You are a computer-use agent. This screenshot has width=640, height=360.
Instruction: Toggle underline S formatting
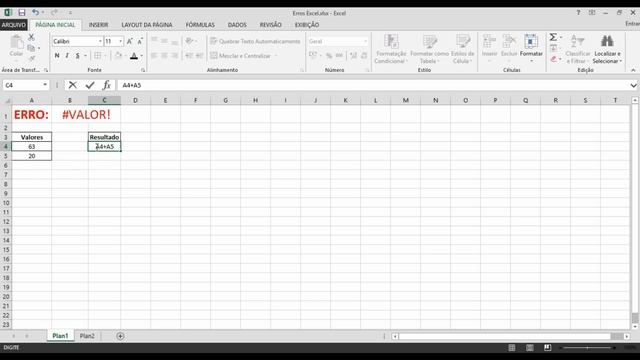pyautogui.click(x=77, y=56)
